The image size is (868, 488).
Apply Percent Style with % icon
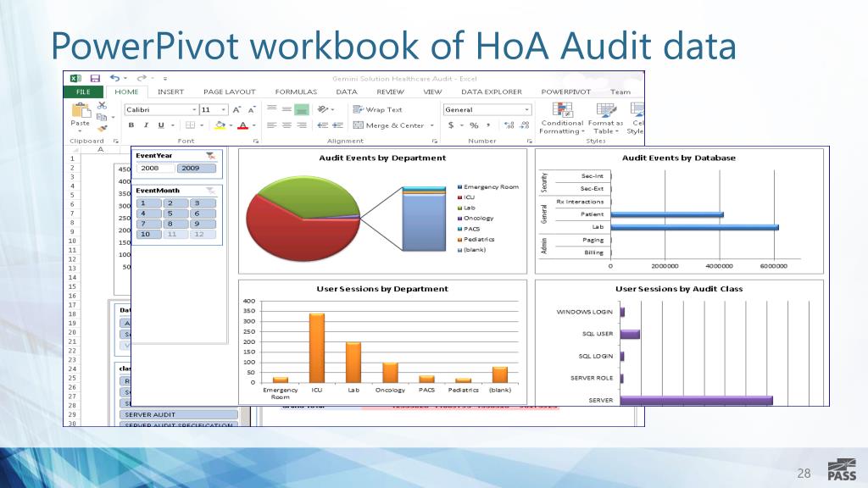pyautogui.click(x=474, y=125)
